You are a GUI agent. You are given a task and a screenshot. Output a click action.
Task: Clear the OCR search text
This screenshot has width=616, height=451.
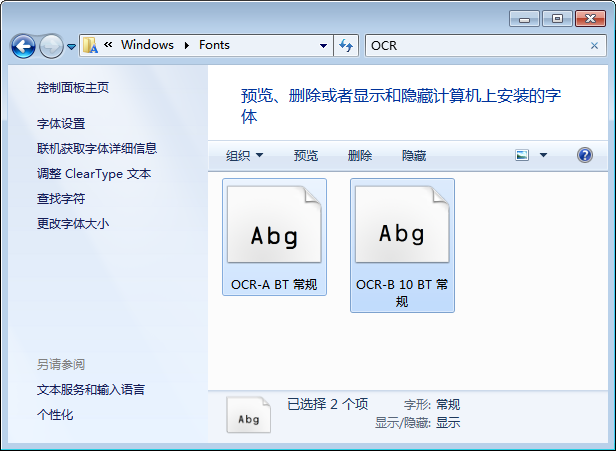click(594, 46)
